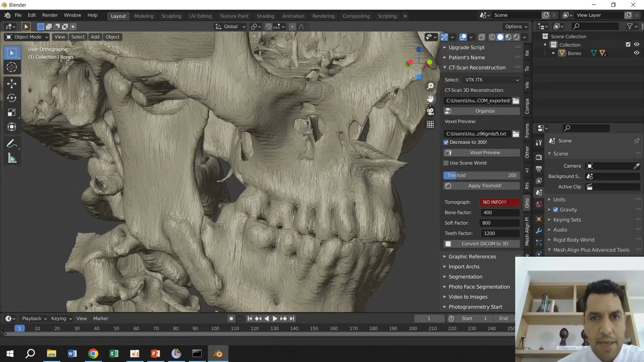
Task: Switch to rendered viewport shading
Action: 516,37
